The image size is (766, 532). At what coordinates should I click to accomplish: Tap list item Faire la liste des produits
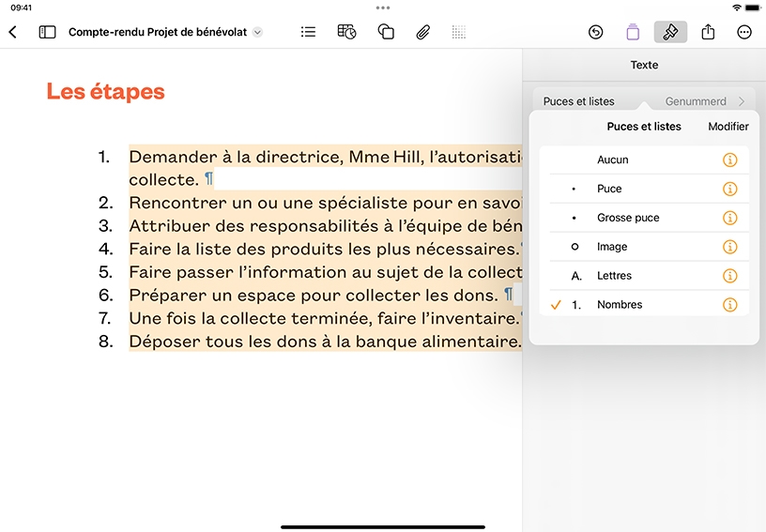point(326,249)
